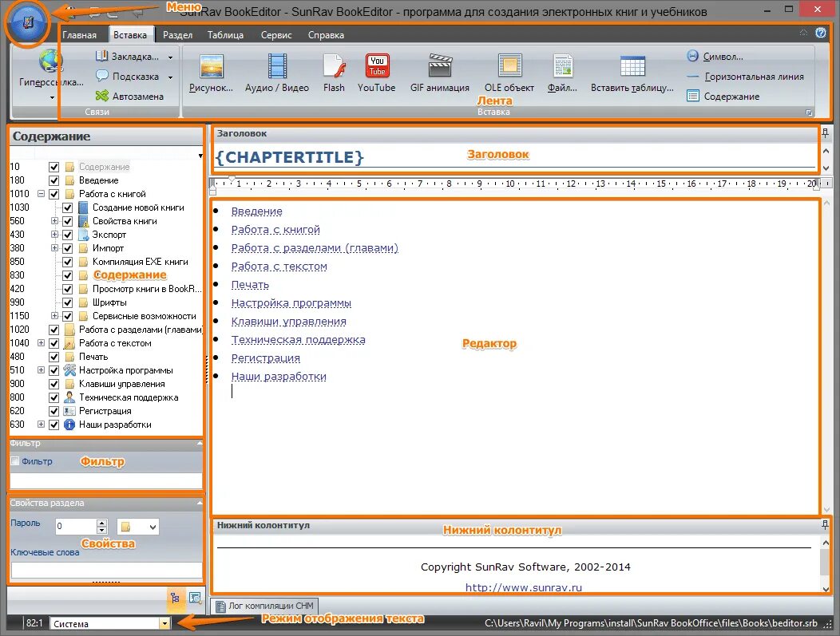The width and height of the screenshot is (840, 636).
Task: Expand the Импорт tree node
Action: point(54,248)
